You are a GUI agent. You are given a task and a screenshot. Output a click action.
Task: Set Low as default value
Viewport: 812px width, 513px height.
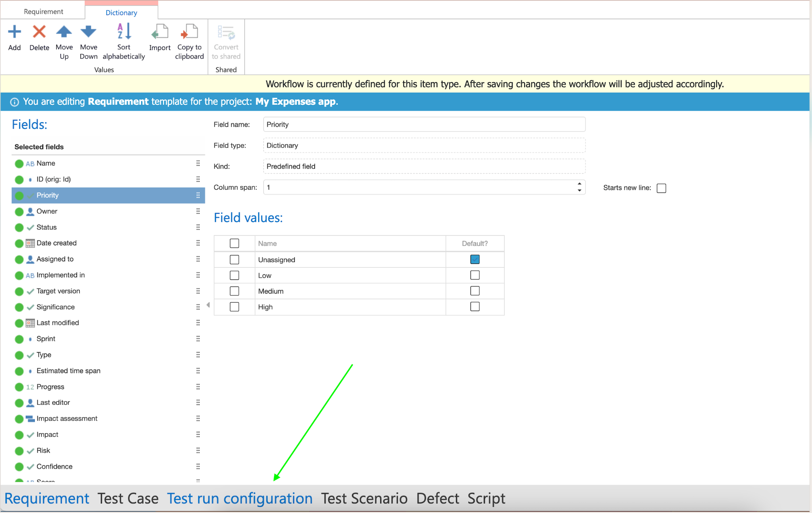475,275
